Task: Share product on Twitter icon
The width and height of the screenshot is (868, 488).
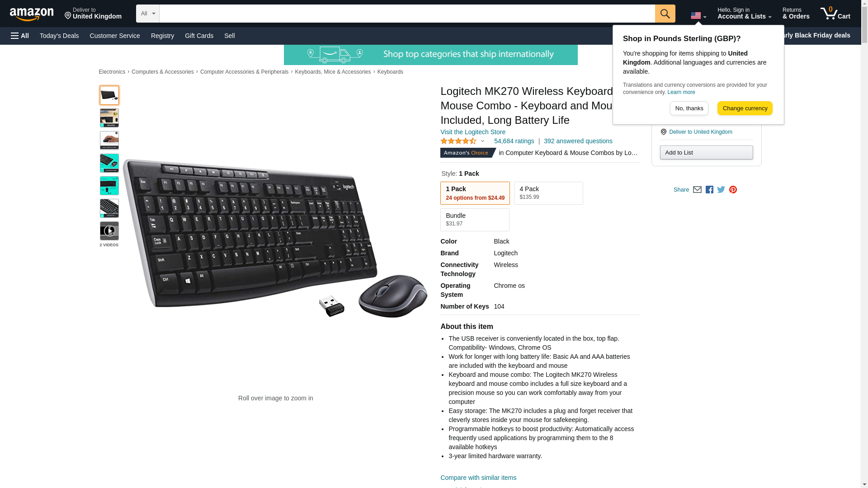Action: tap(721, 190)
